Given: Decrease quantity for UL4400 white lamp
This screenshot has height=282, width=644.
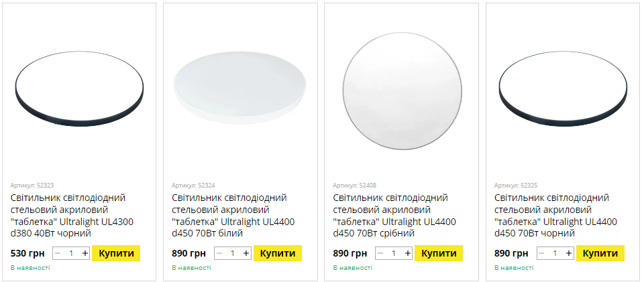Looking at the screenshot, I should pyautogui.click(x=219, y=253).
